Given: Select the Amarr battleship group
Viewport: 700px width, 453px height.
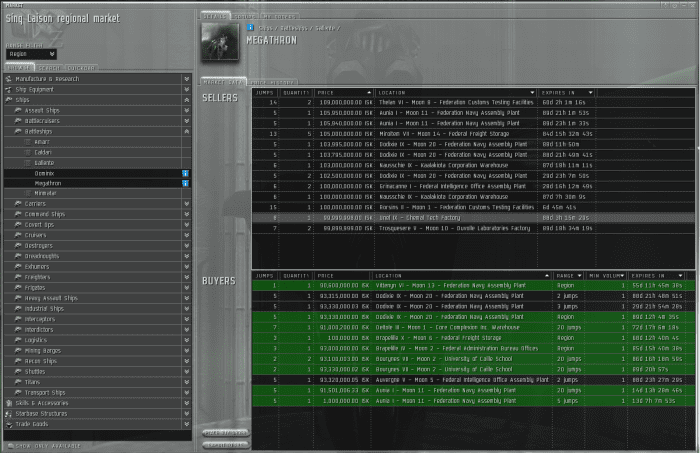Looking at the screenshot, I should pos(42,141).
